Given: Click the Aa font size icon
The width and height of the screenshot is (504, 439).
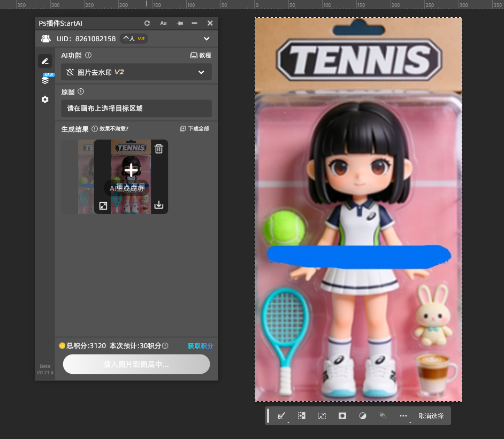Looking at the screenshot, I should tap(163, 24).
